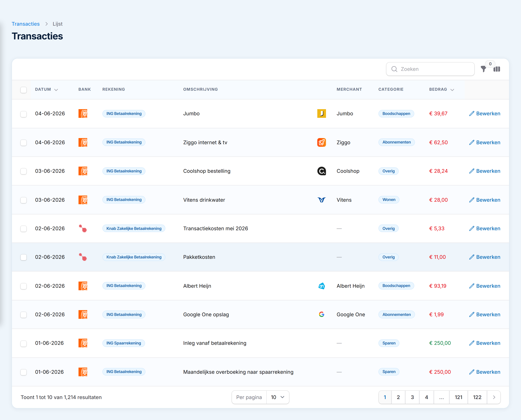Click the Albert Heijn merchant logo
Viewport: 521px width, 420px height.
tap(322, 286)
